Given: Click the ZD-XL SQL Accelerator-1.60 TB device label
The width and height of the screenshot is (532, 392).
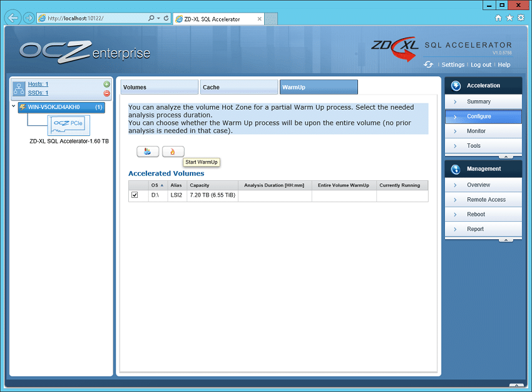Looking at the screenshot, I should pos(69,141).
